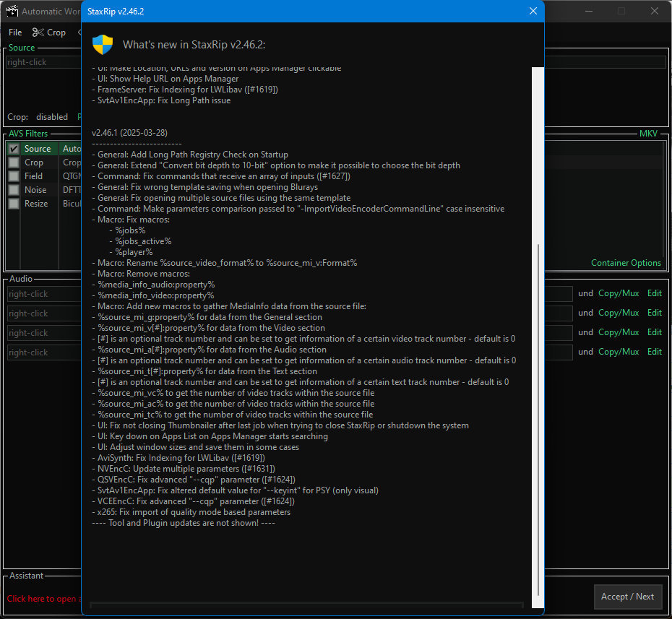Click the changelog dialog's vertical scrollbar thumb

[538, 420]
